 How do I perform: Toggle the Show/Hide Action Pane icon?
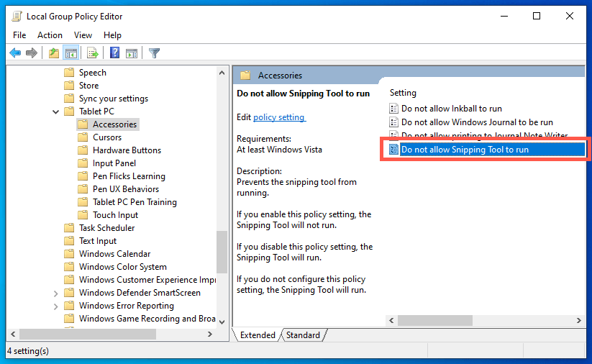tap(132, 53)
